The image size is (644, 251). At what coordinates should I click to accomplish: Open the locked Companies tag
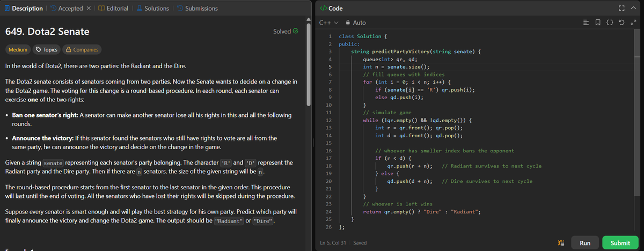[x=82, y=49]
